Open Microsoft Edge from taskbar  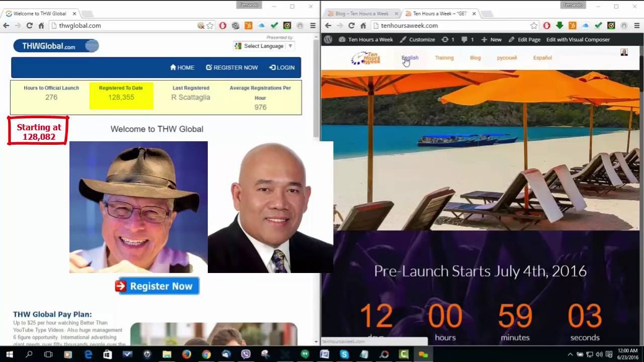click(x=88, y=354)
